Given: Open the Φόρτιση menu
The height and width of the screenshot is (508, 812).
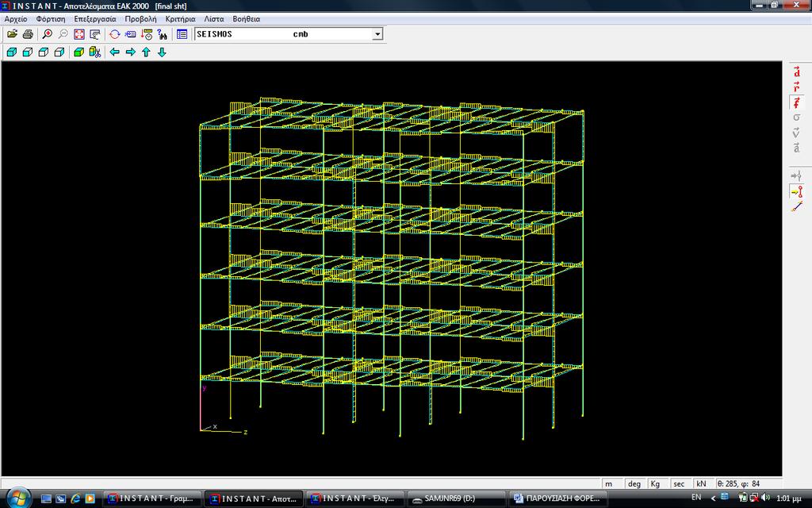Looking at the screenshot, I should (x=51, y=19).
